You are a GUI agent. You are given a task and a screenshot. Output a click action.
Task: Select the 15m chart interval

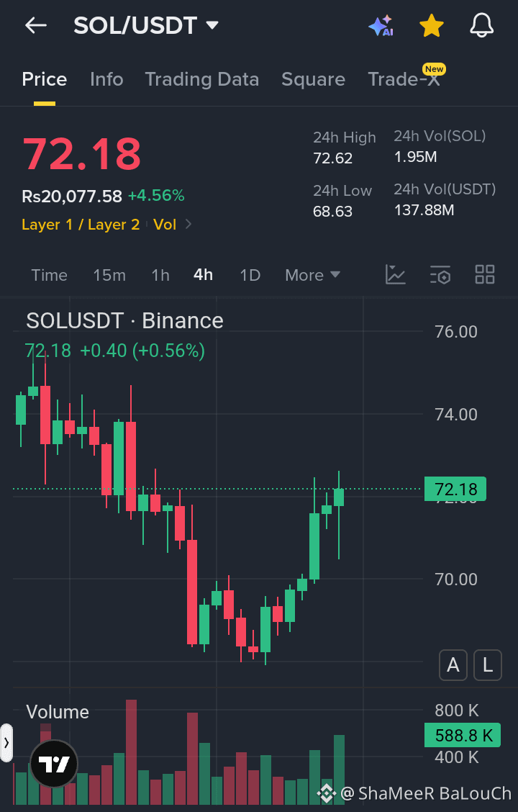[109, 275]
